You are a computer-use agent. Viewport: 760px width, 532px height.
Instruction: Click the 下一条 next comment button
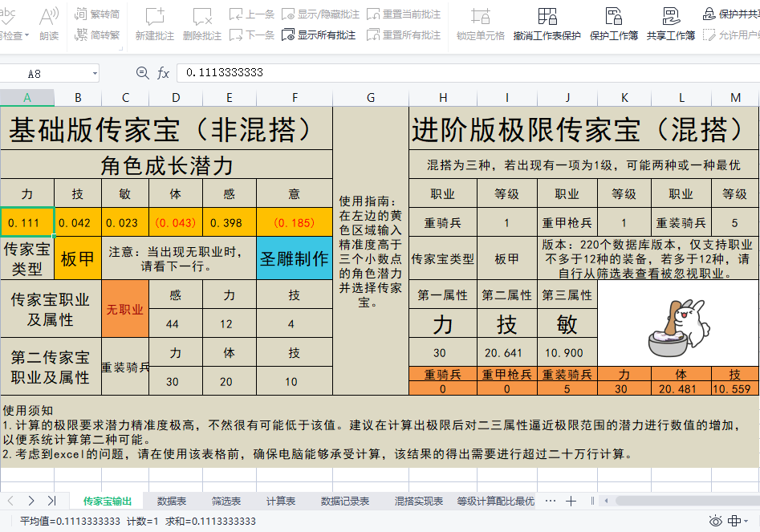[x=252, y=35]
